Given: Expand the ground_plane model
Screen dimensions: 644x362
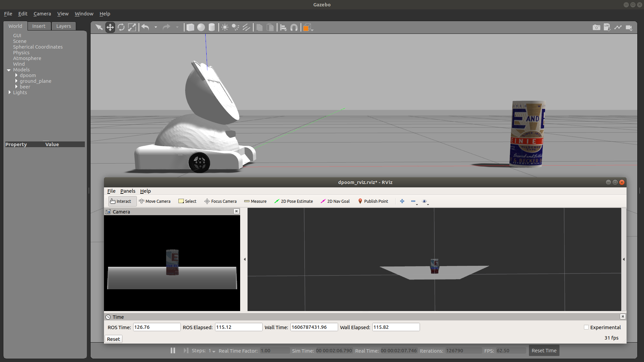Looking at the screenshot, I should (16, 81).
